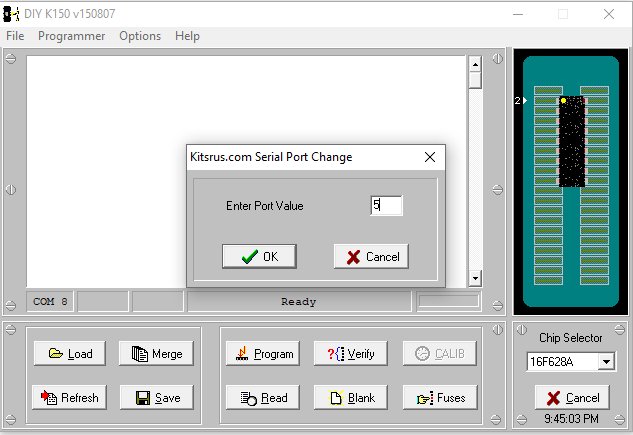Image resolution: width=633 pixels, height=435 pixels.
Task: Close the DIY K150 window
Action: click(x=609, y=15)
